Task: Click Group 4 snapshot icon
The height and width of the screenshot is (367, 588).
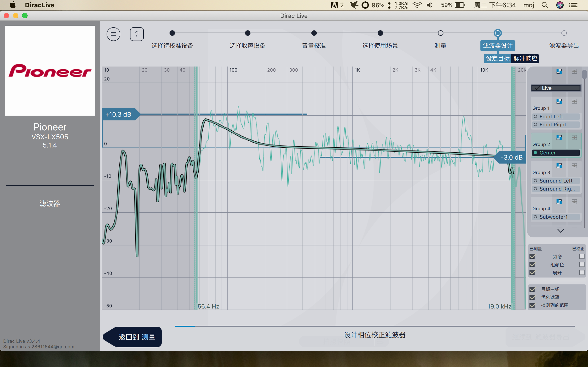Action: (574, 202)
